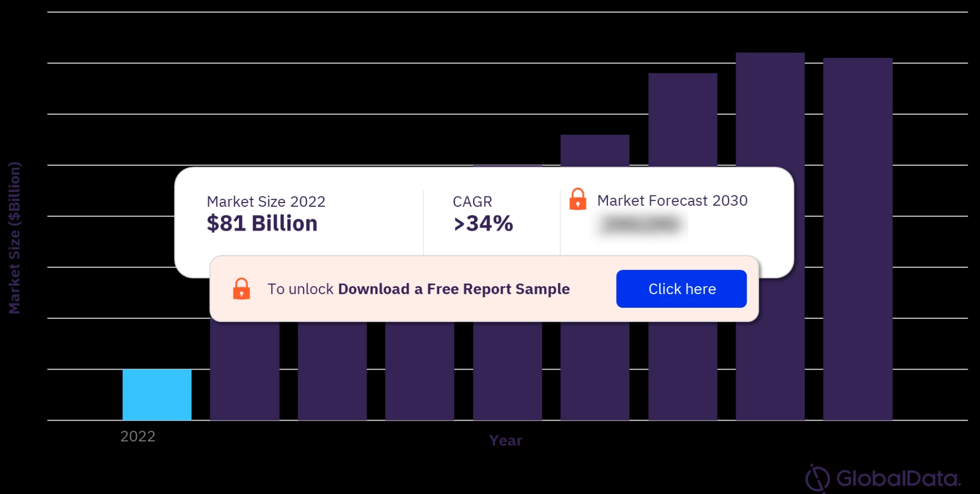
Task: Click the orange lock icon before 'To unlock'
Action: 241,289
